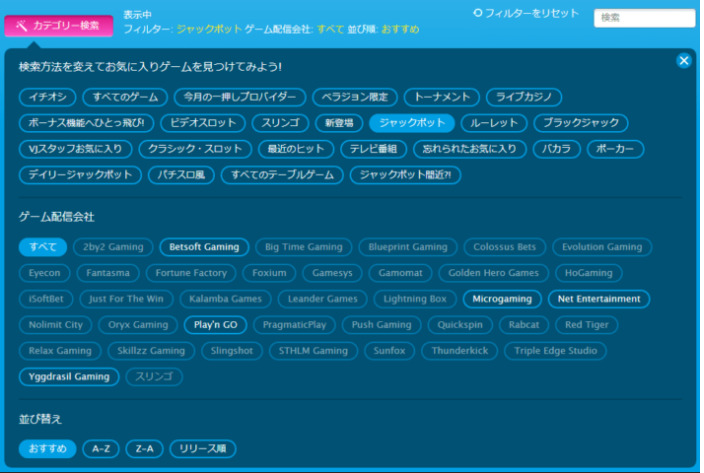This screenshot has height=473, width=704.
Task: Click the HoGaming provider chip
Action: click(x=589, y=273)
